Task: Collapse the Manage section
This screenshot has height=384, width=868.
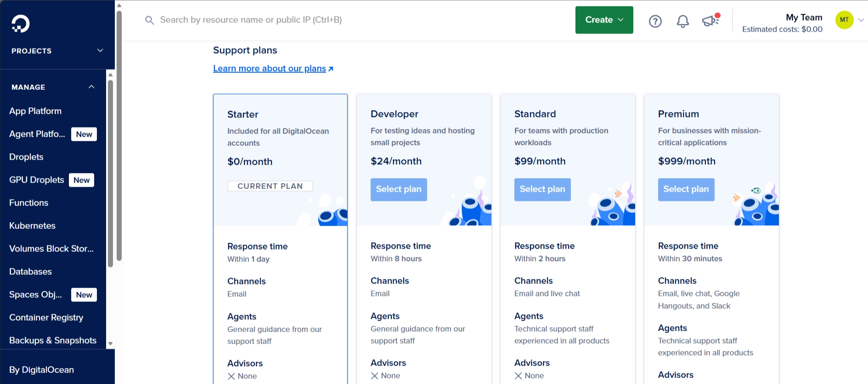Action: pos(53,87)
